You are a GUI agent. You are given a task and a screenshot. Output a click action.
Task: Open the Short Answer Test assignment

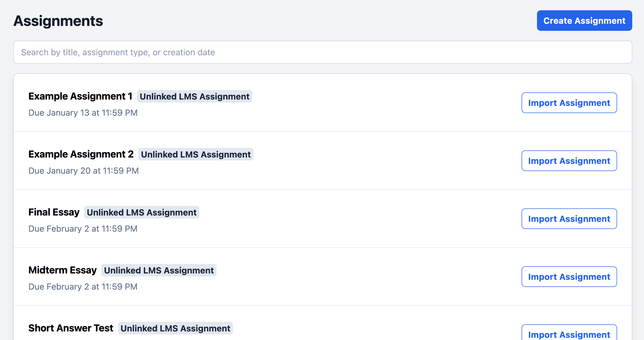point(70,328)
